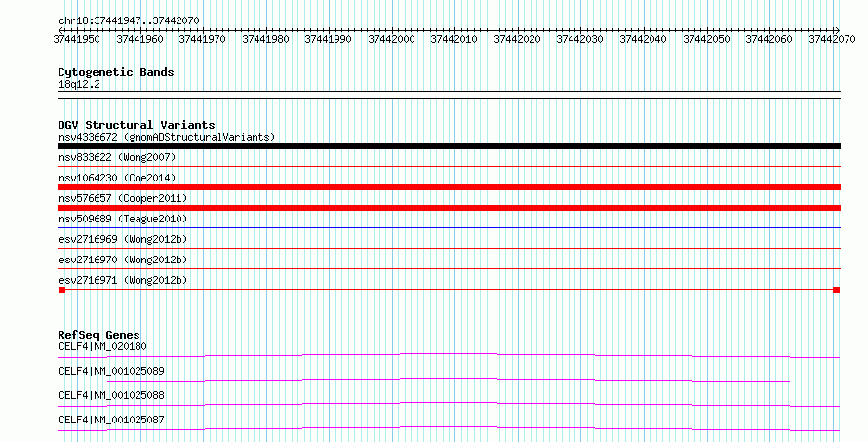Select nsv1064230 (Coe2014) variant label

tap(117, 178)
